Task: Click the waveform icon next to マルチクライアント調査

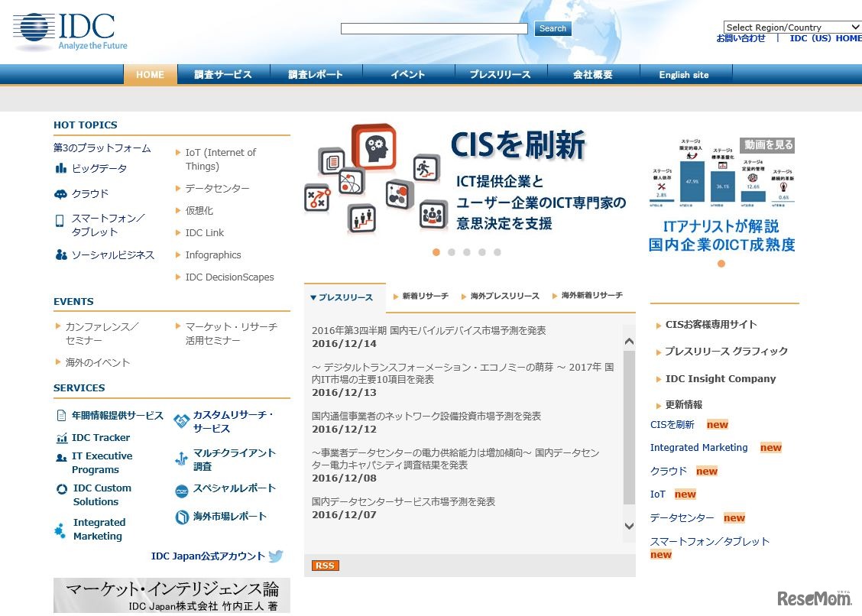Action: (x=182, y=456)
